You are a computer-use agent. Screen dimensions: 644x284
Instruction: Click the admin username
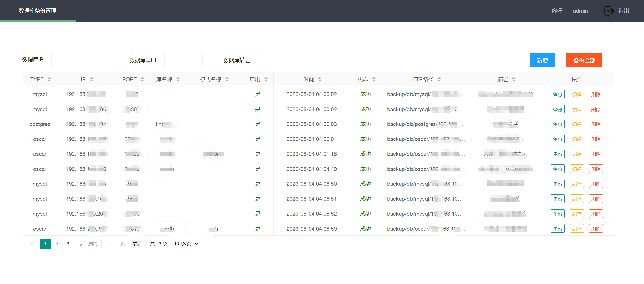click(581, 11)
